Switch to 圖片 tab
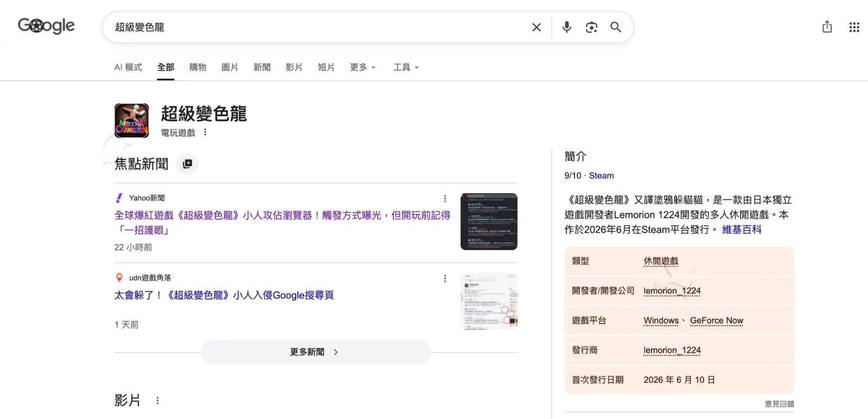 pyautogui.click(x=230, y=67)
